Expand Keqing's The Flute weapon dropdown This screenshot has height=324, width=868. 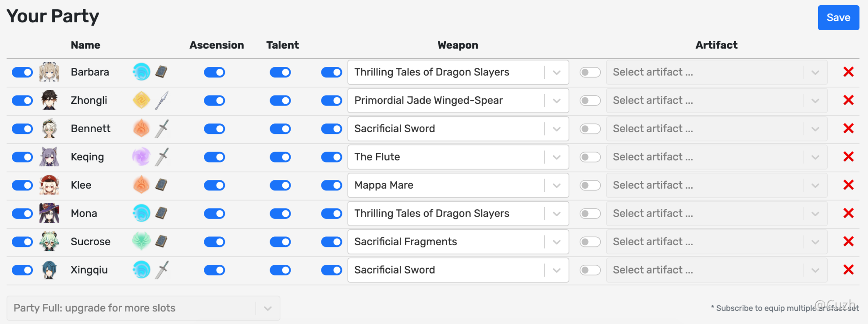pos(556,157)
